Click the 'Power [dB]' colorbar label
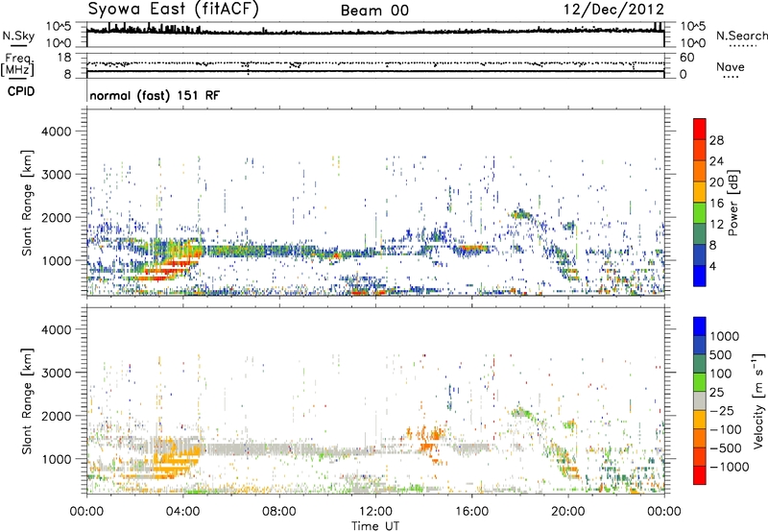This screenshot has width=768, height=532. click(733, 203)
